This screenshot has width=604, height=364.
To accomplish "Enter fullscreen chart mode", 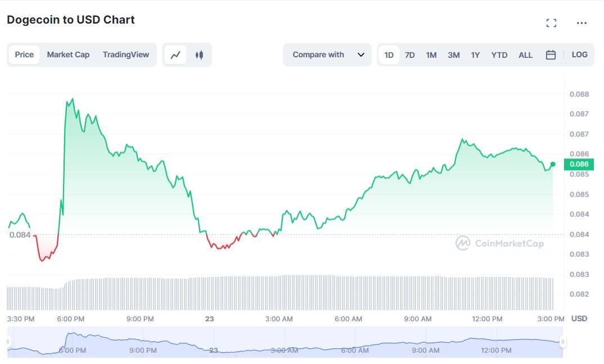I will coord(551,23).
